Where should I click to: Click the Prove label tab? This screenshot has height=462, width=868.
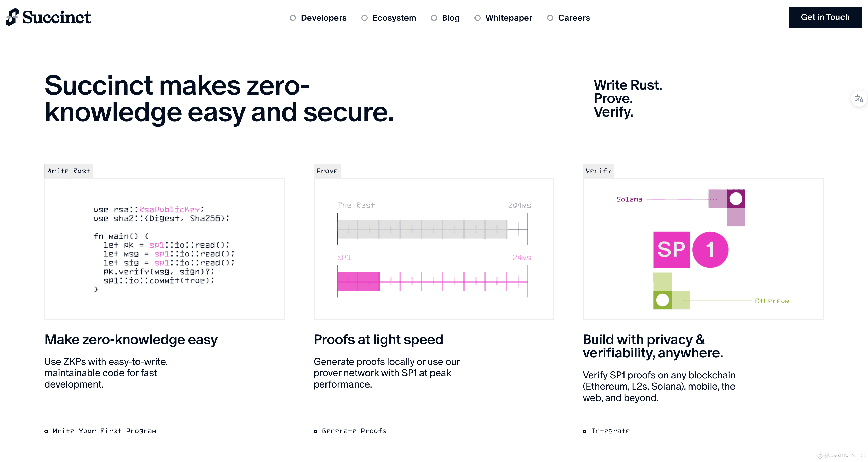click(327, 171)
